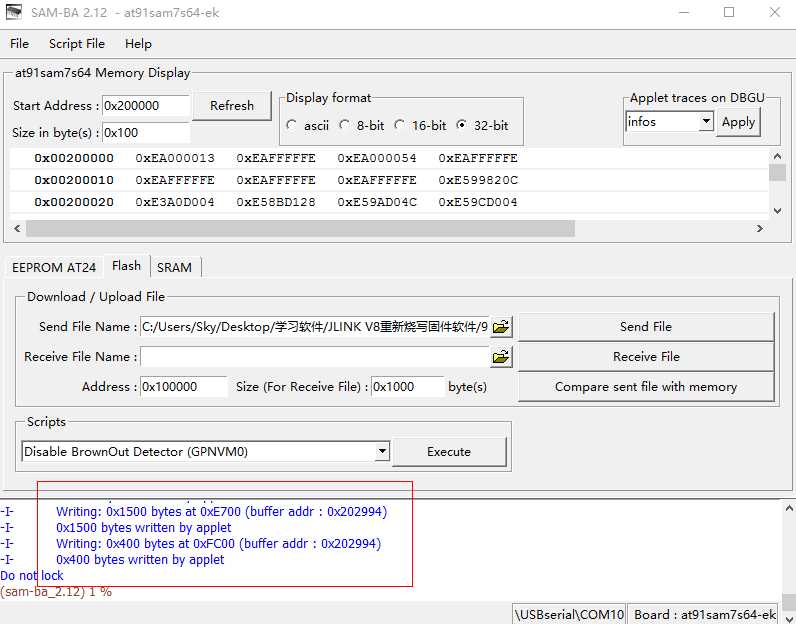Image resolution: width=796 pixels, height=624 pixels.
Task: Minimize the SAM-BA window
Action: [x=684, y=12]
